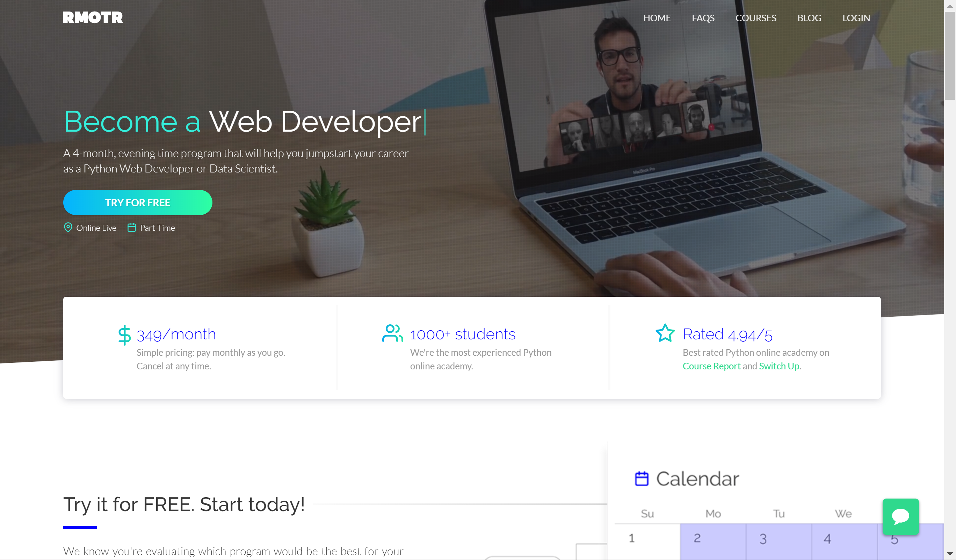Open the green chat bubble widget
This screenshot has height=560, width=956.
pyautogui.click(x=900, y=516)
